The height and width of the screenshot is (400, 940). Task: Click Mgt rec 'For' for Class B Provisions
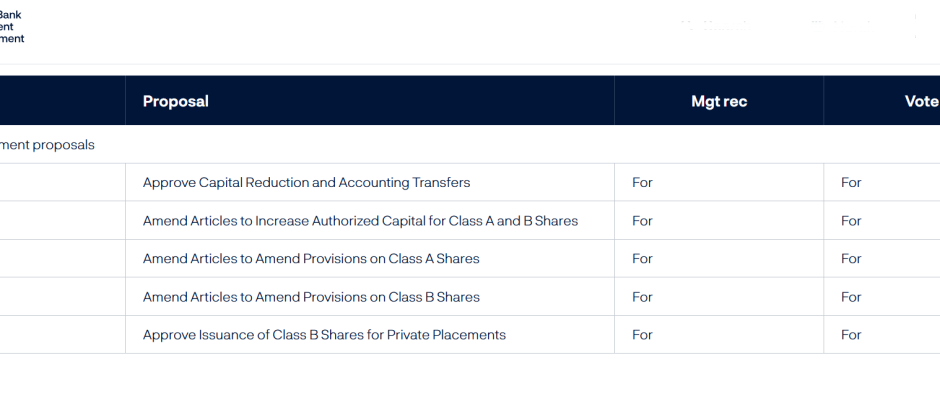(642, 297)
